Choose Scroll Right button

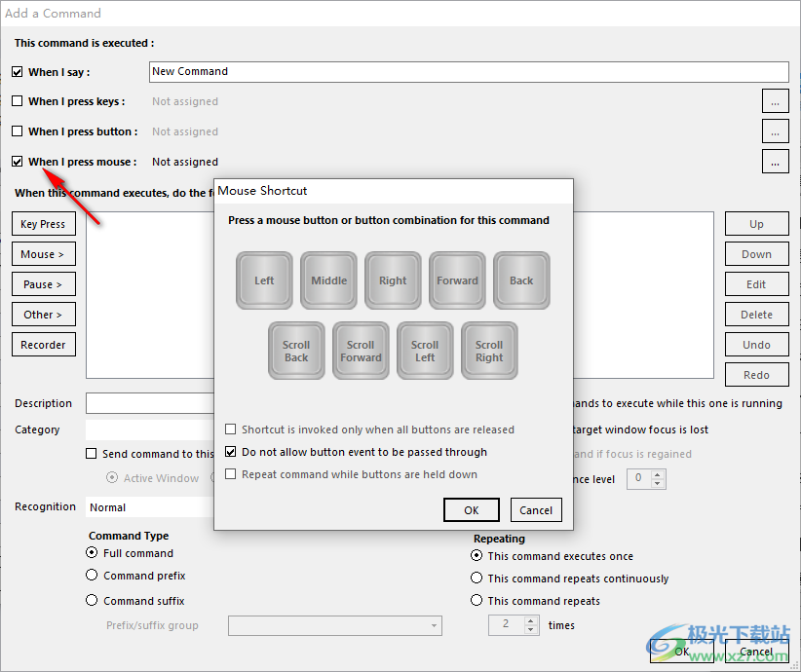click(489, 351)
